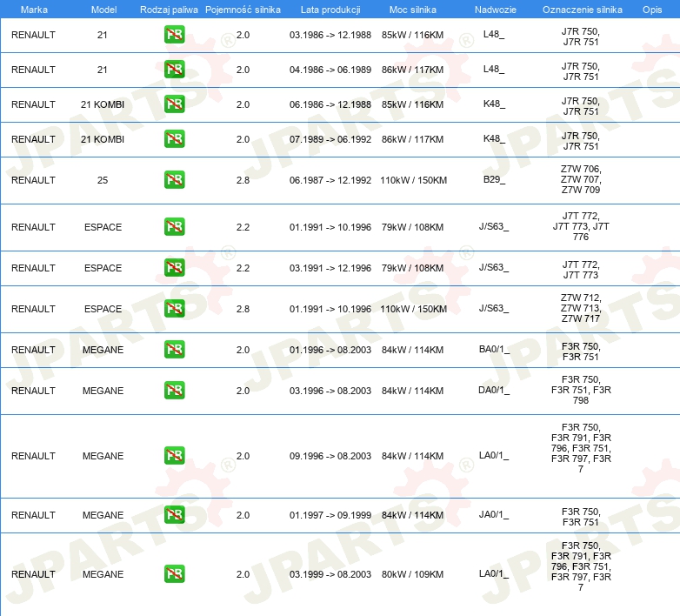Viewport: 680px width, 616px height.
Task: Click fuel icon in MEGANE 09.1996 row
Action: pos(174,456)
